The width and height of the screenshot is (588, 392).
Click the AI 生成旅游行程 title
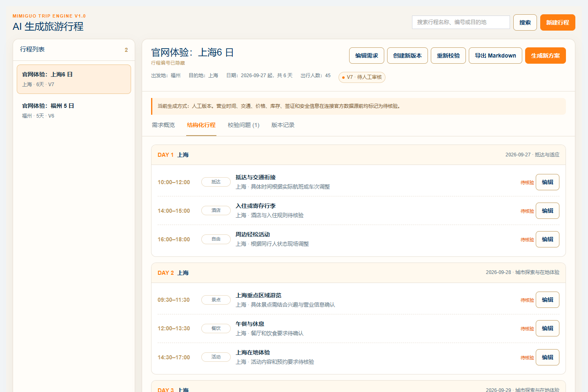coord(48,27)
